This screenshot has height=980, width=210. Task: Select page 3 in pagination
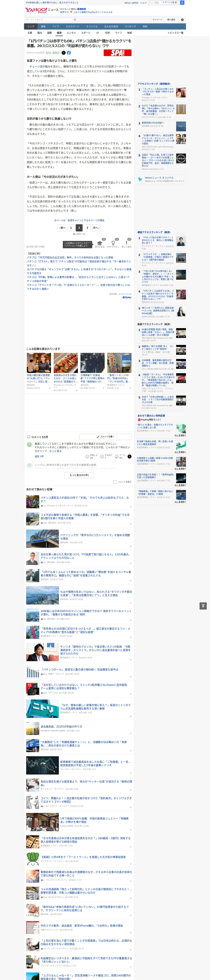tap(87, 228)
